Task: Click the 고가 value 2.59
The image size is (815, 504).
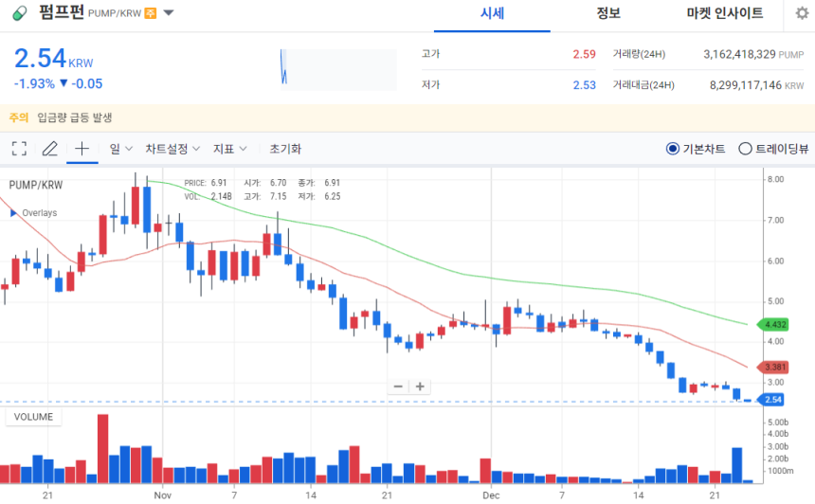Action: 584,54
